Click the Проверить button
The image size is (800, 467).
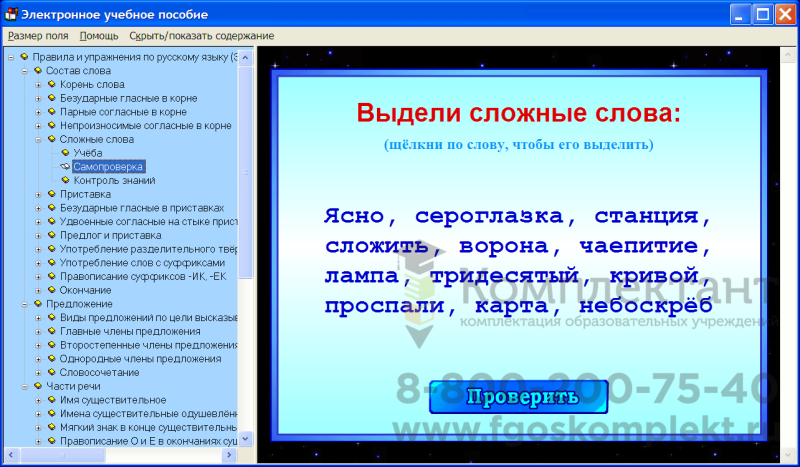pos(519,397)
